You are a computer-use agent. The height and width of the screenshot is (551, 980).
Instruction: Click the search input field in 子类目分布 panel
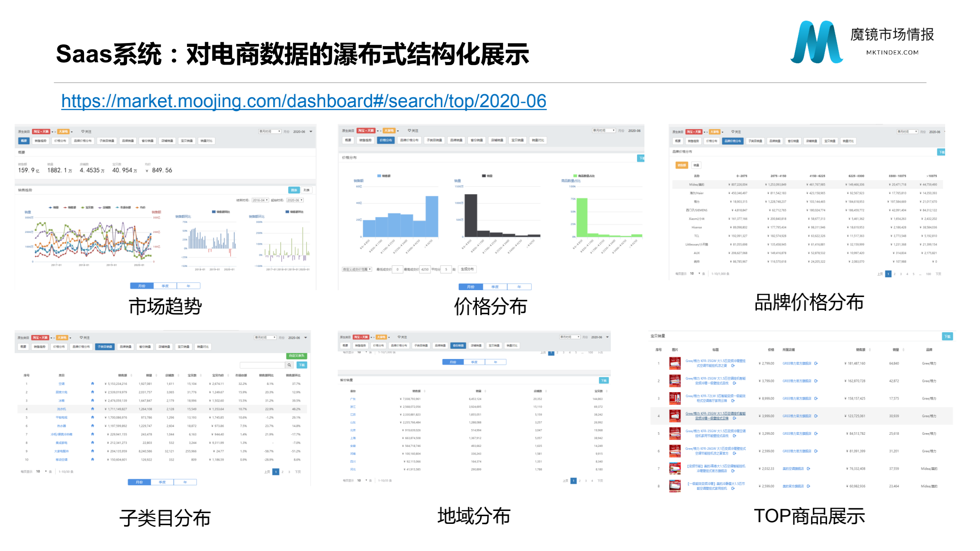point(263,365)
